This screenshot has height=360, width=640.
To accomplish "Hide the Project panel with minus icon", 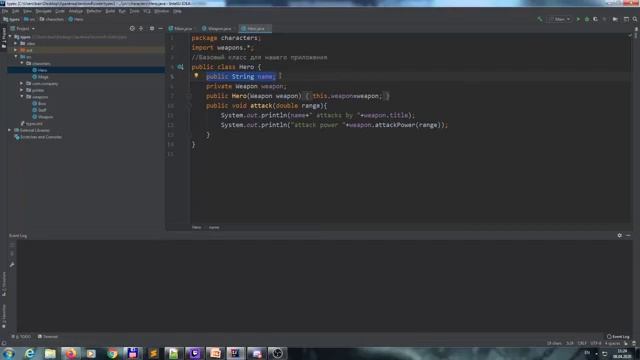I will pyautogui.click(x=160, y=29).
